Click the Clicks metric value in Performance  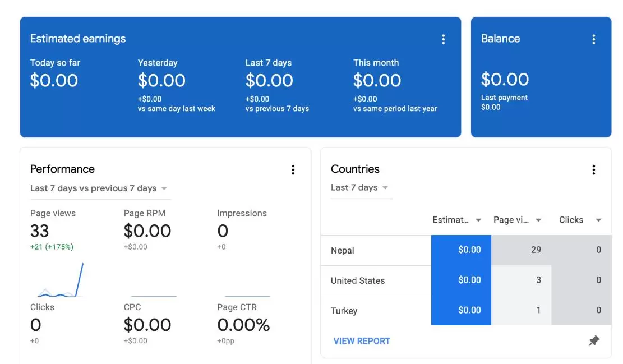pyautogui.click(x=35, y=325)
